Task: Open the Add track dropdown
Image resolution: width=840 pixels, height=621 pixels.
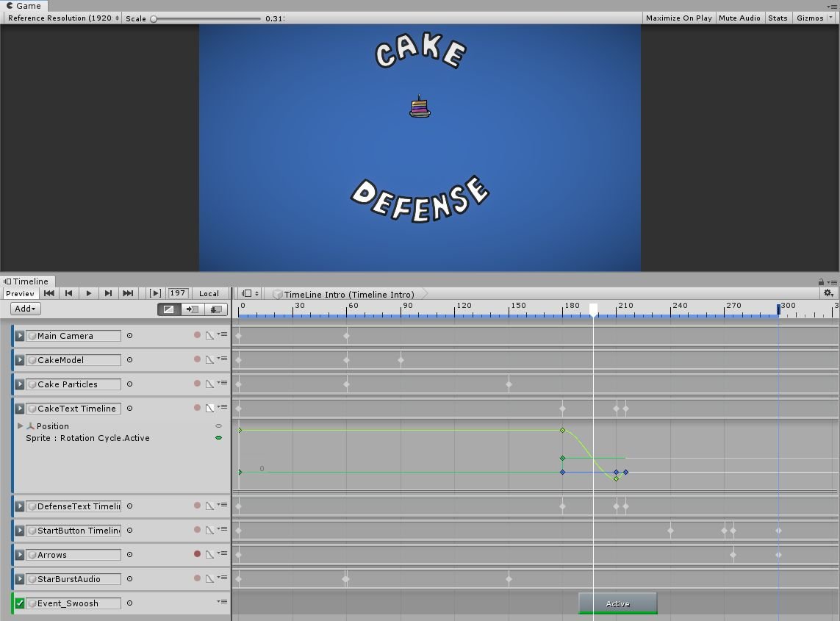Action: click(x=25, y=309)
